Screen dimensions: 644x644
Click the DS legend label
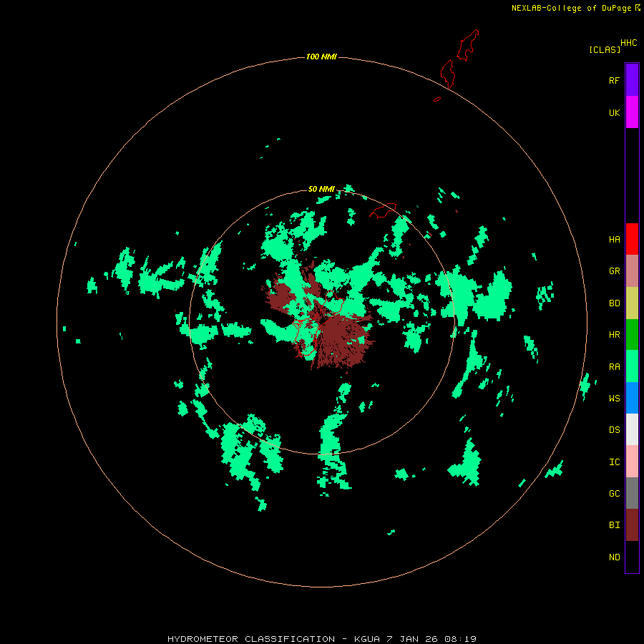click(614, 429)
